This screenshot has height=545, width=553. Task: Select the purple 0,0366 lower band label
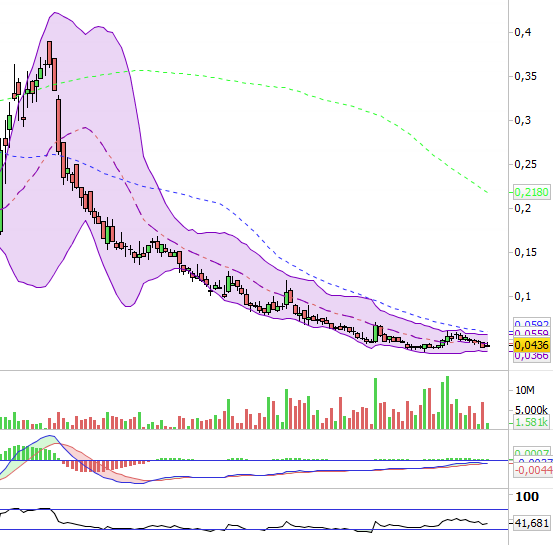pyautogui.click(x=531, y=356)
